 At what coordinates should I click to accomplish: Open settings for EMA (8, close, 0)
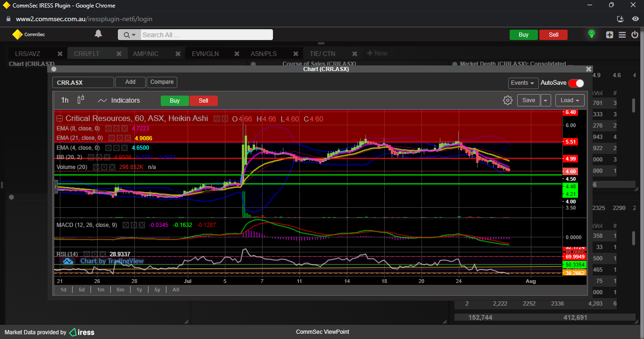coord(116,128)
